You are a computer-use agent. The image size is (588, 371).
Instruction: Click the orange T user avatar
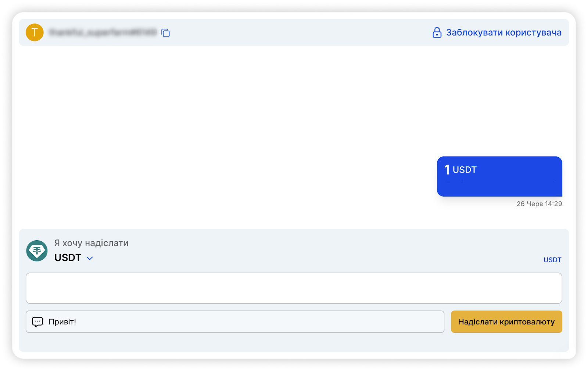[35, 32]
